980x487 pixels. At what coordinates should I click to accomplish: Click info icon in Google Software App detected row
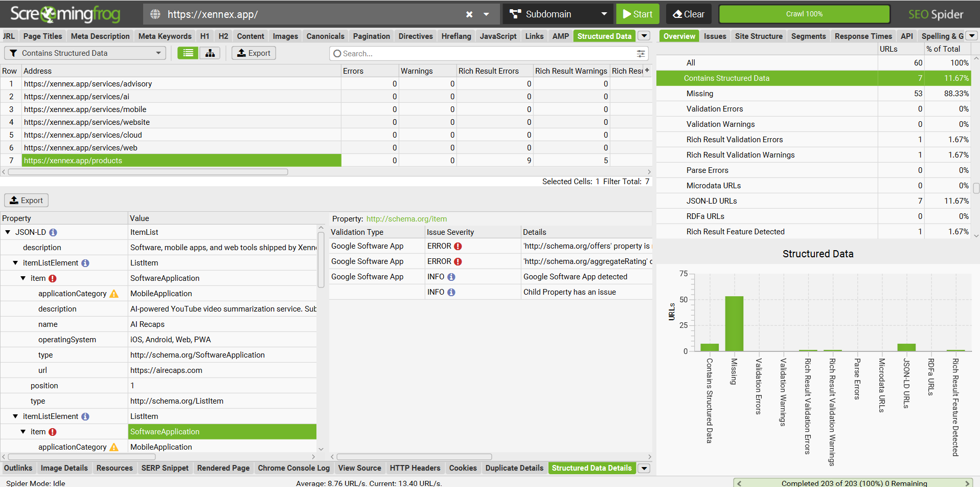tap(451, 277)
